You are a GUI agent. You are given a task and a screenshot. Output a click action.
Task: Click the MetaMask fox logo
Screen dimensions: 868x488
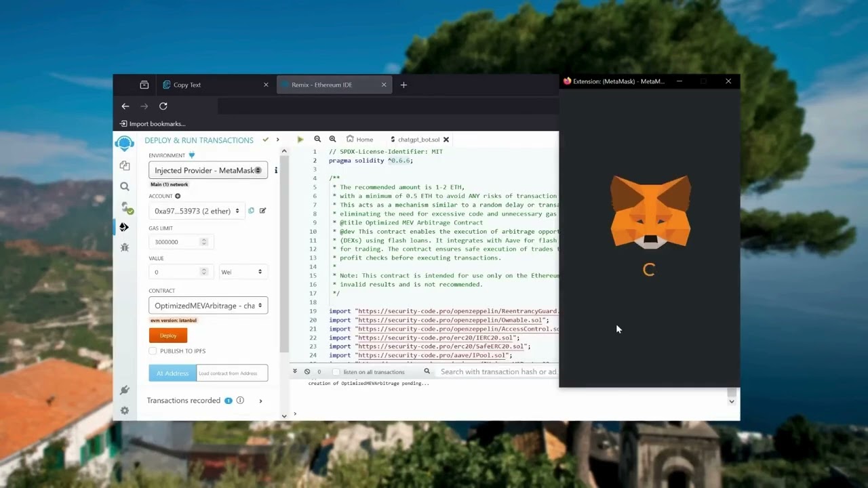tap(650, 212)
